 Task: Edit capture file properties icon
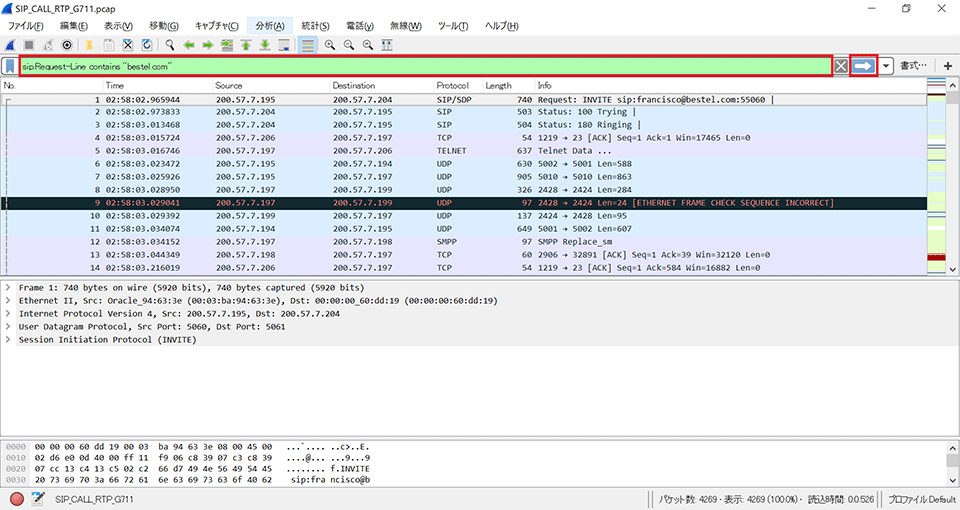point(38,499)
